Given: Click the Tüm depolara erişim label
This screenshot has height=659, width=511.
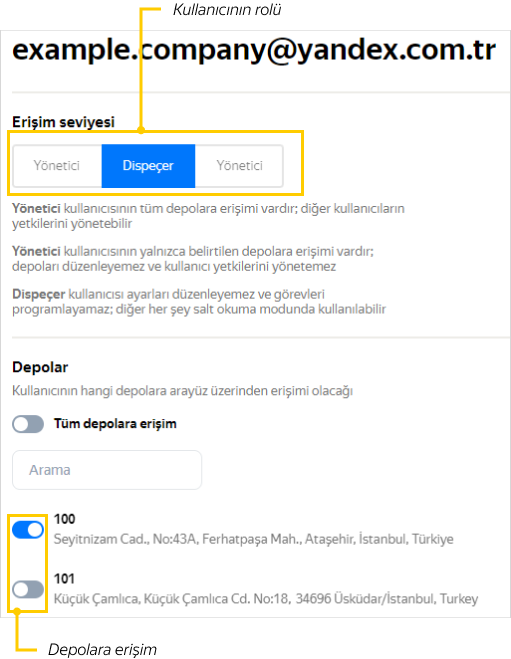Looking at the screenshot, I should pyautogui.click(x=115, y=424).
